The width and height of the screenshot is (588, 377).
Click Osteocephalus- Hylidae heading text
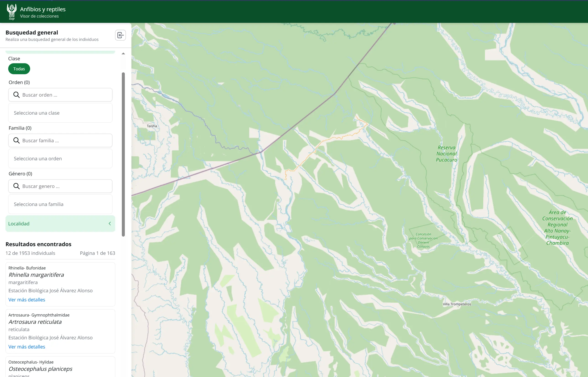tap(31, 362)
